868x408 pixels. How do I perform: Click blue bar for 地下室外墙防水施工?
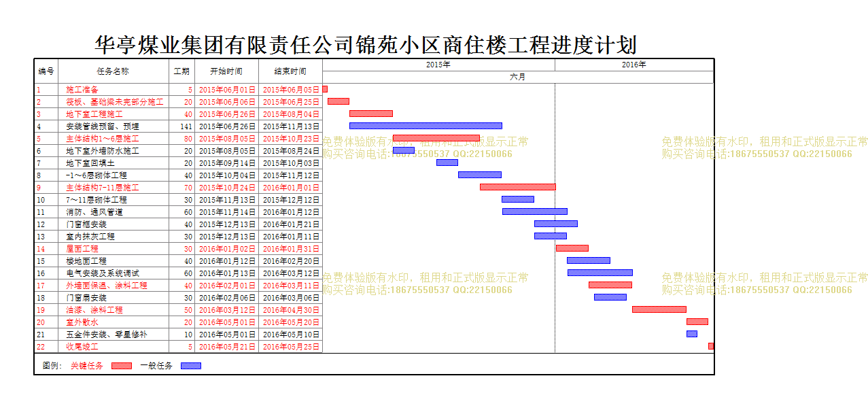404,150
